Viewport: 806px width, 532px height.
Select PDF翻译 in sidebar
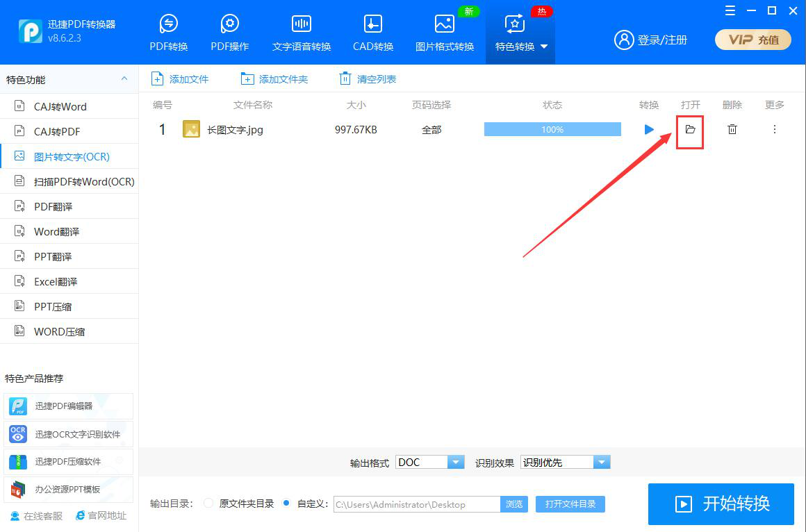pos(69,207)
